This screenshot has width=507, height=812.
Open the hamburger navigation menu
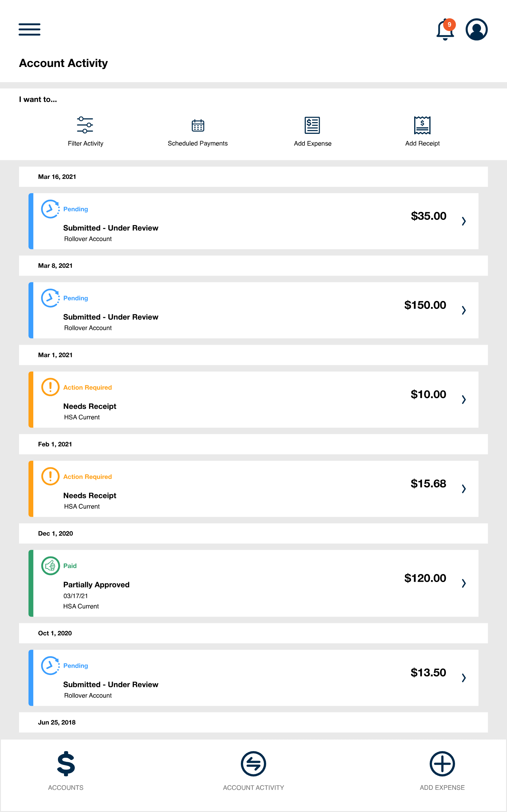point(29,29)
